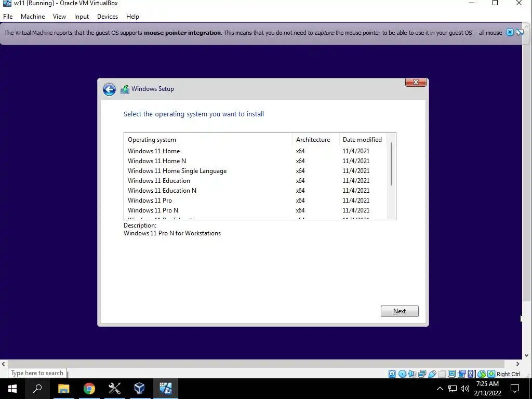Click the CPU virtualization 'V' icon in status bar

coord(471,374)
